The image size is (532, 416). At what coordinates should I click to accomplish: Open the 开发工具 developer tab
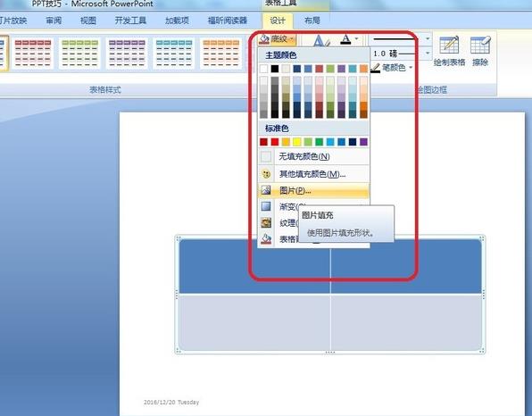point(130,21)
